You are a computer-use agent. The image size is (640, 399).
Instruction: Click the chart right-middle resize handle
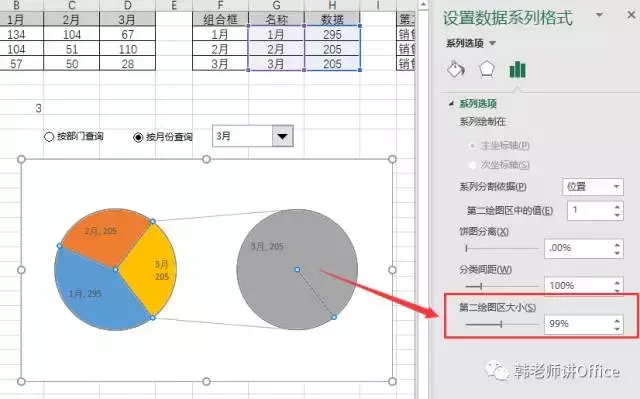[392, 270]
